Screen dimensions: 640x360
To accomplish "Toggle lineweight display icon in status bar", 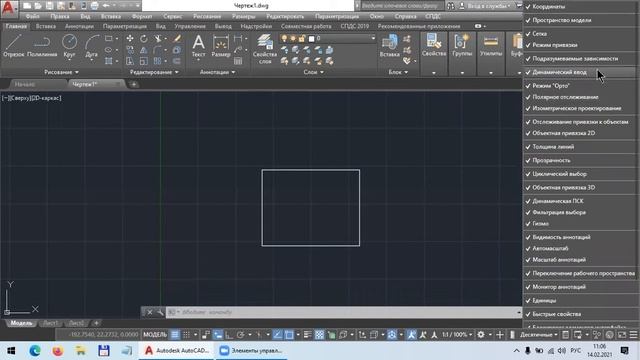I will point(308,335).
